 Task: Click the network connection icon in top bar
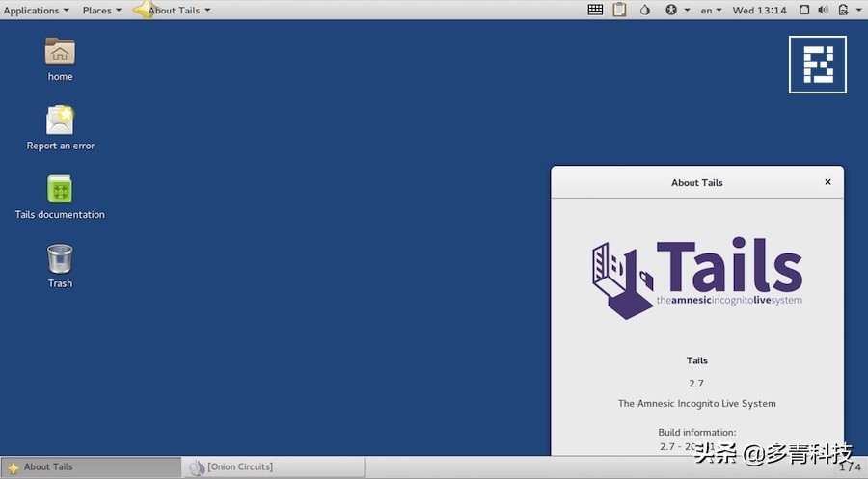tap(804, 10)
